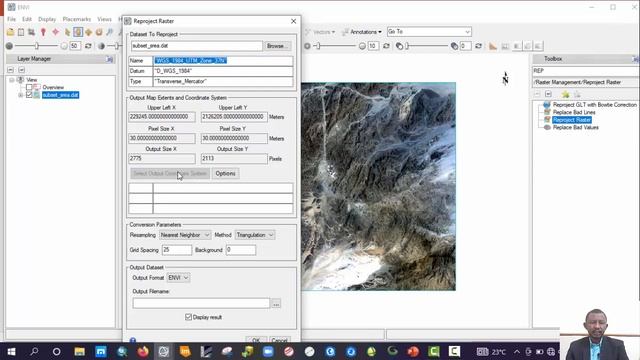This screenshot has height=360, width=640.
Task: Open the File menu
Action: click(11, 19)
